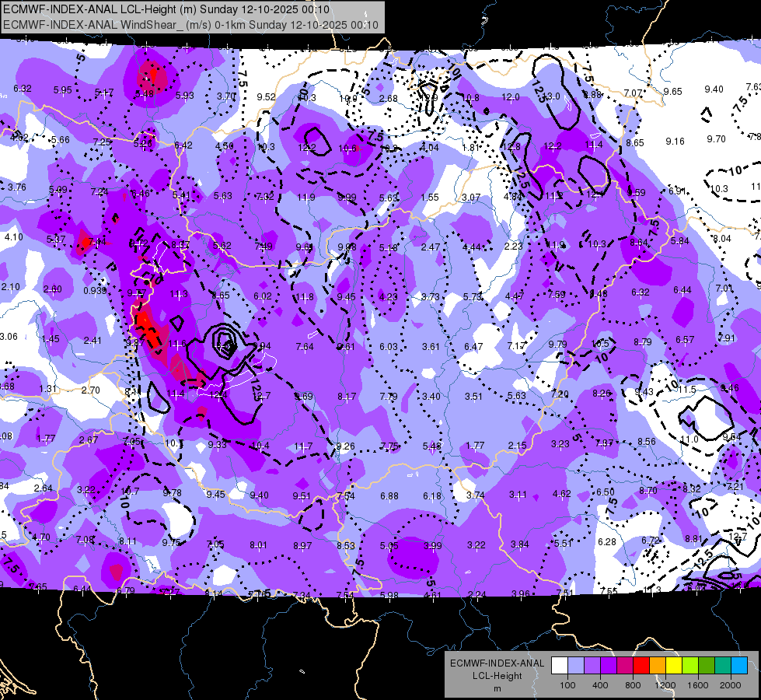This screenshot has width=761, height=700.
Task: Click the unit 'm' under the legend title
Action: (x=497, y=689)
